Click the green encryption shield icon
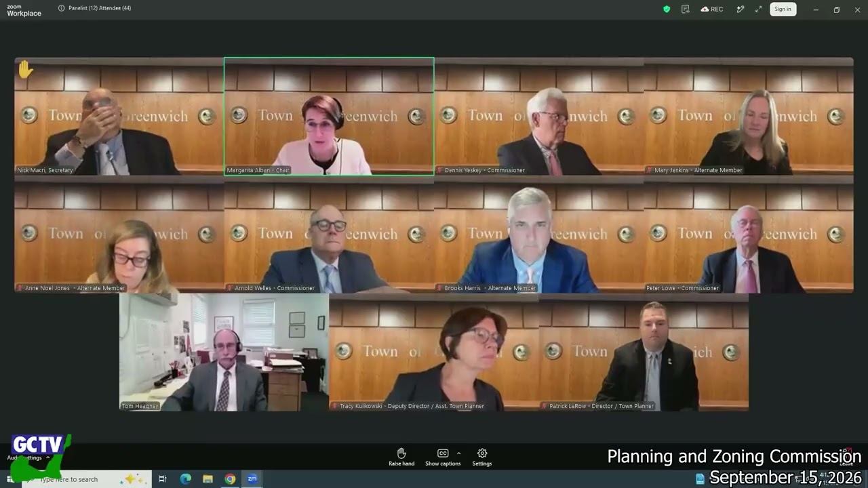Viewport: 868px width, 488px height. [667, 9]
